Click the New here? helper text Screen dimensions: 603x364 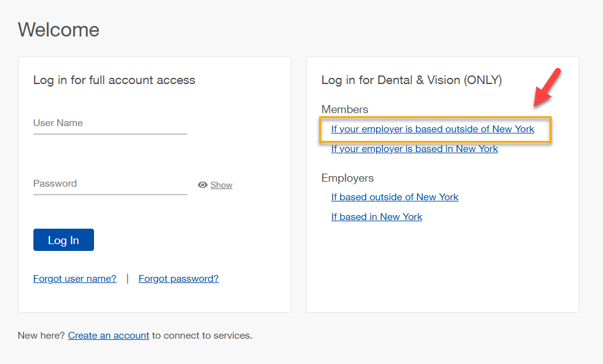click(40, 335)
